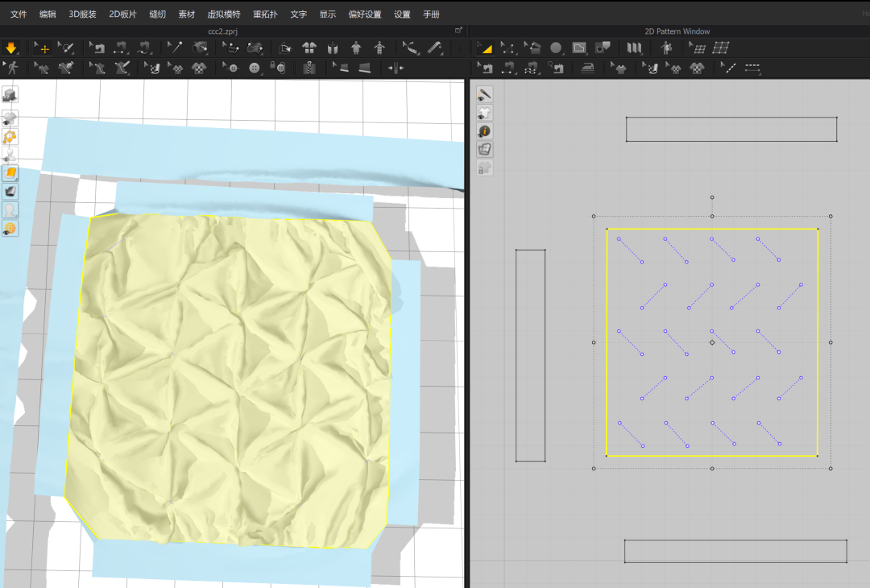Open the 手册 menu
Screen dimensions: 870x588
[x=431, y=14]
